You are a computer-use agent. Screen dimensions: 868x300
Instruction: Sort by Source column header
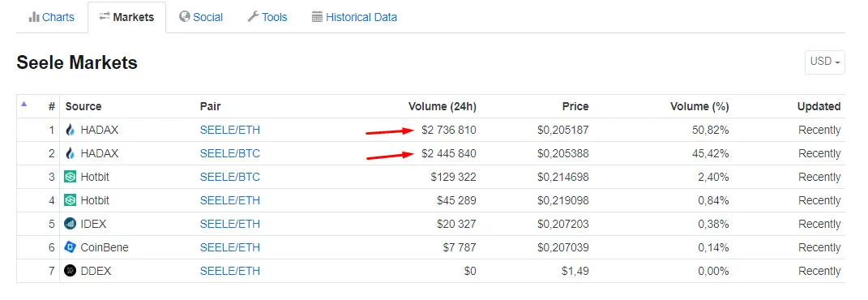pyautogui.click(x=83, y=106)
